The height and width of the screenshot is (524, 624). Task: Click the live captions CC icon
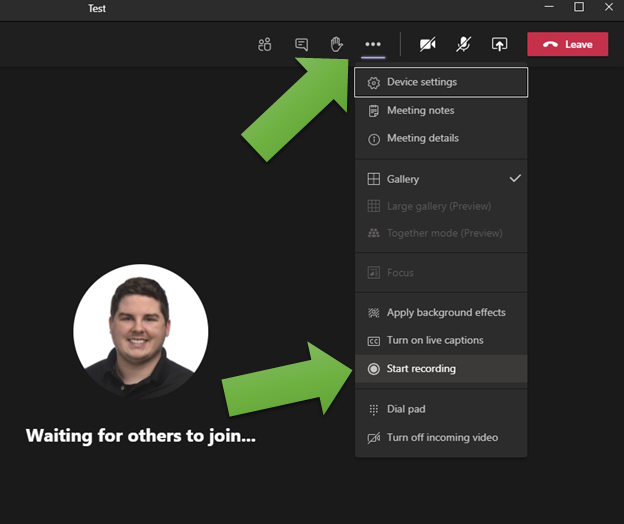click(x=374, y=341)
